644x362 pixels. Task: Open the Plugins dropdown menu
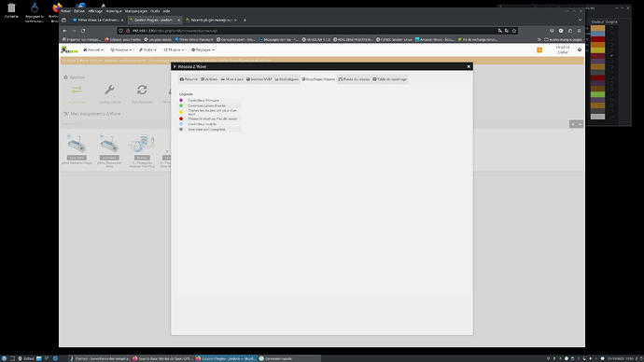[x=175, y=49]
